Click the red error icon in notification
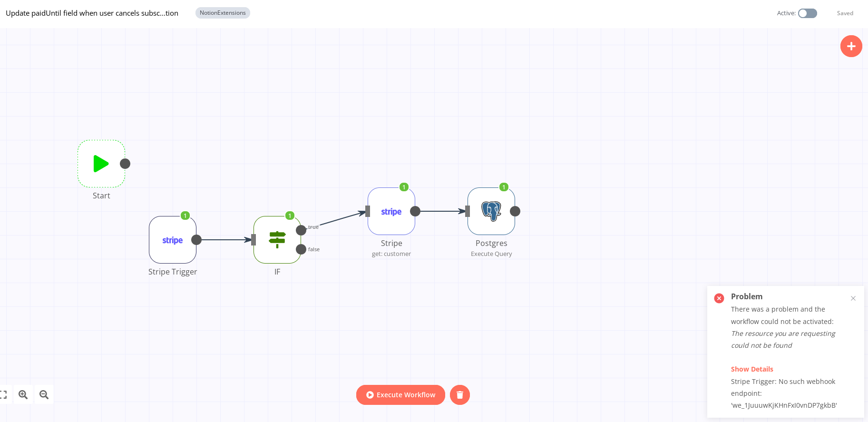The height and width of the screenshot is (422, 868). point(719,298)
